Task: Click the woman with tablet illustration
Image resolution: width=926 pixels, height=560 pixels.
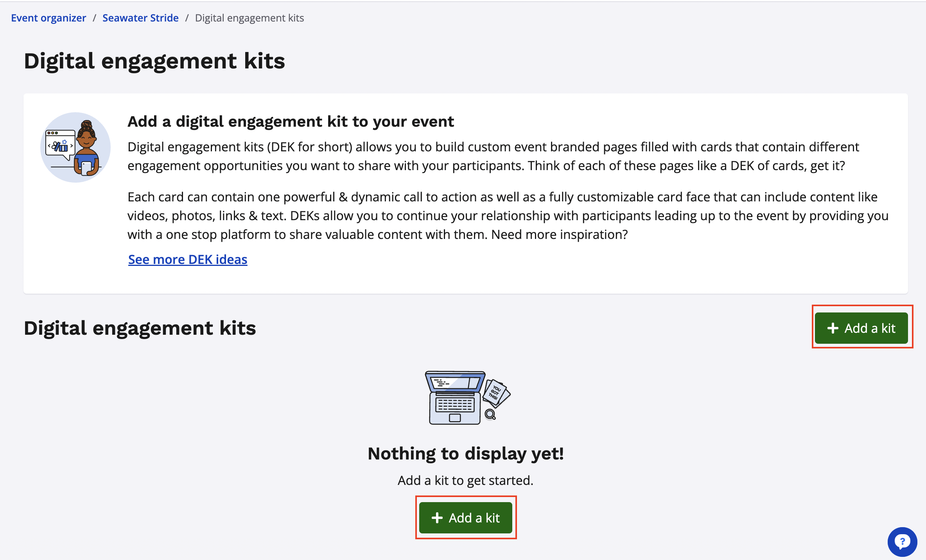Action: (x=87, y=149)
